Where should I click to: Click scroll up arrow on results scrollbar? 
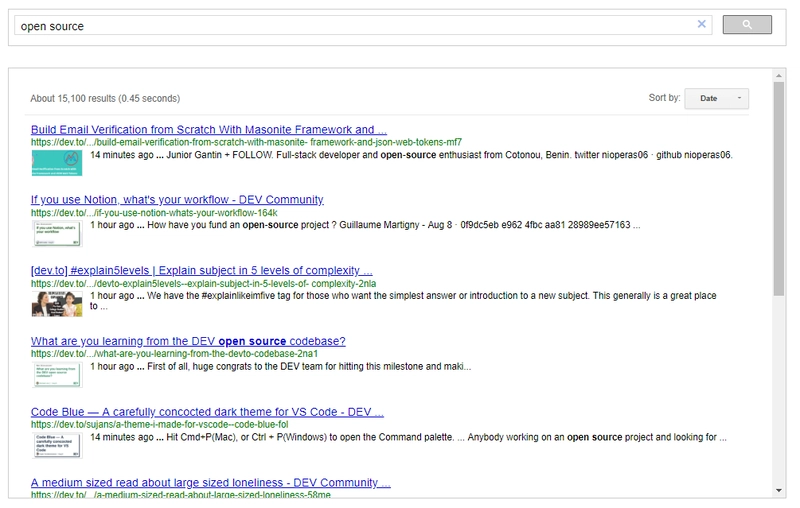[779, 75]
